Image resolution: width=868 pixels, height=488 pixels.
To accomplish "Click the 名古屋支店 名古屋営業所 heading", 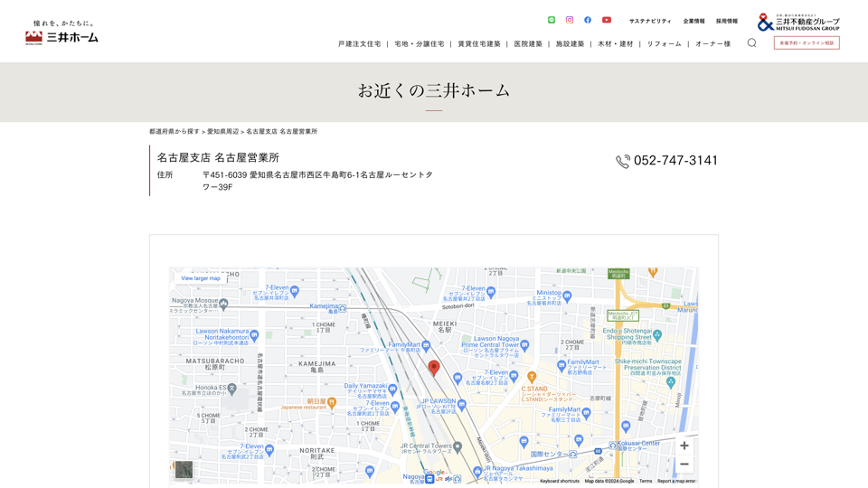I will point(218,157).
